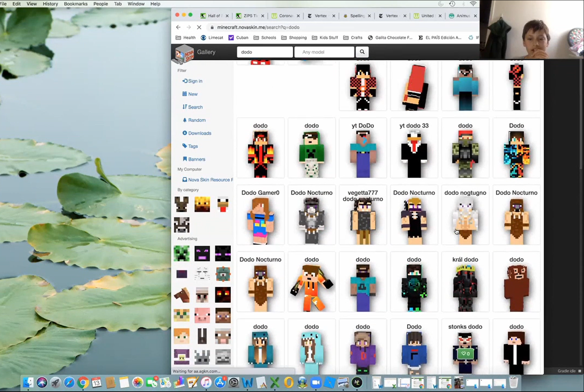Open the People menu
The width and height of the screenshot is (584, 392).
click(x=101, y=4)
